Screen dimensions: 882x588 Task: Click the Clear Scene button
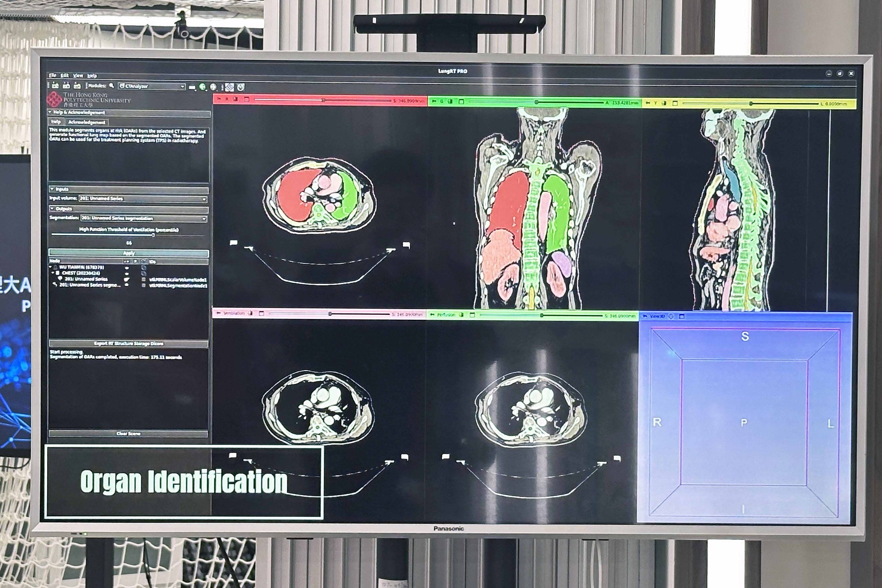coord(129,434)
